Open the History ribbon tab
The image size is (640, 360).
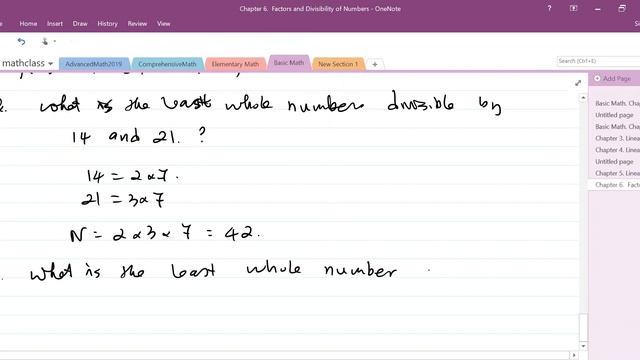pyautogui.click(x=107, y=24)
